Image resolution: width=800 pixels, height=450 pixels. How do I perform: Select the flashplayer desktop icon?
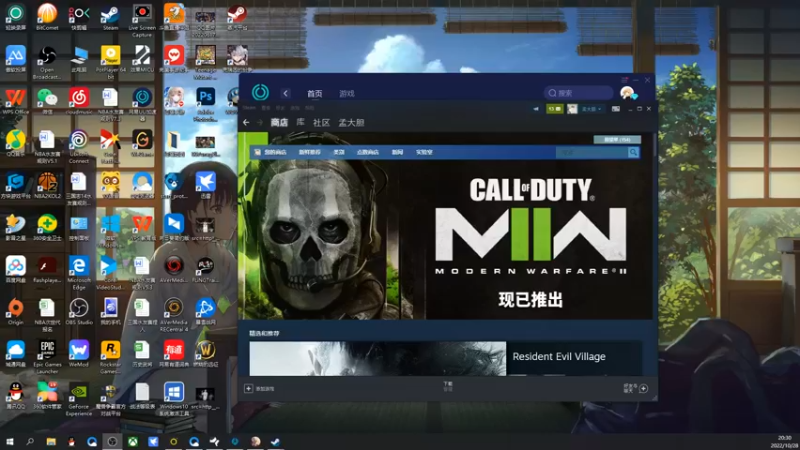(47, 269)
